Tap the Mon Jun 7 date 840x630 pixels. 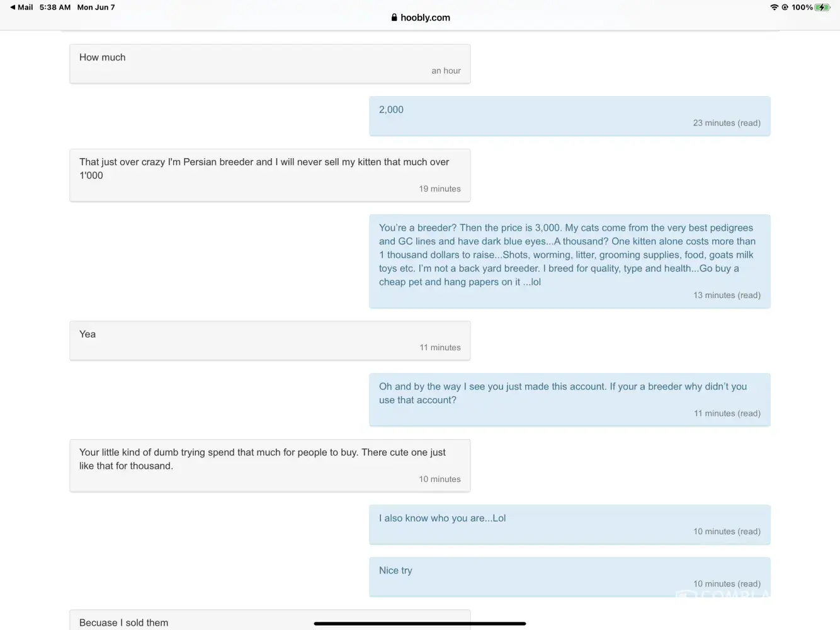coord(96,8)
